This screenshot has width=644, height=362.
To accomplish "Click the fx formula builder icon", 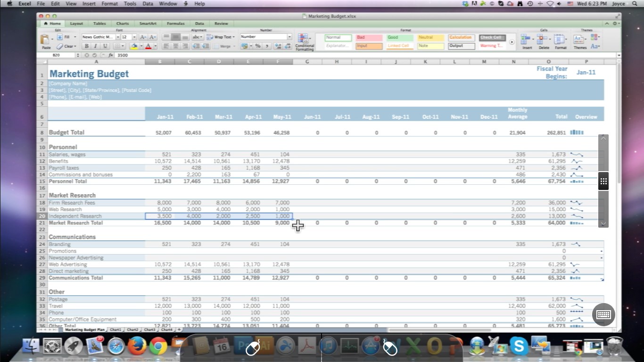I will (x=111, y=55).
